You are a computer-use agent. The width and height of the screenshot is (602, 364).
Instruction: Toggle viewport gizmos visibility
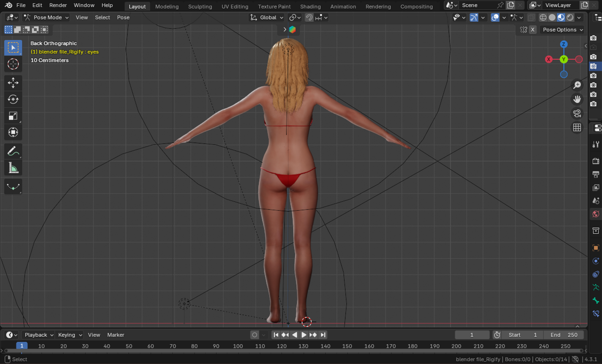point(474,18)
